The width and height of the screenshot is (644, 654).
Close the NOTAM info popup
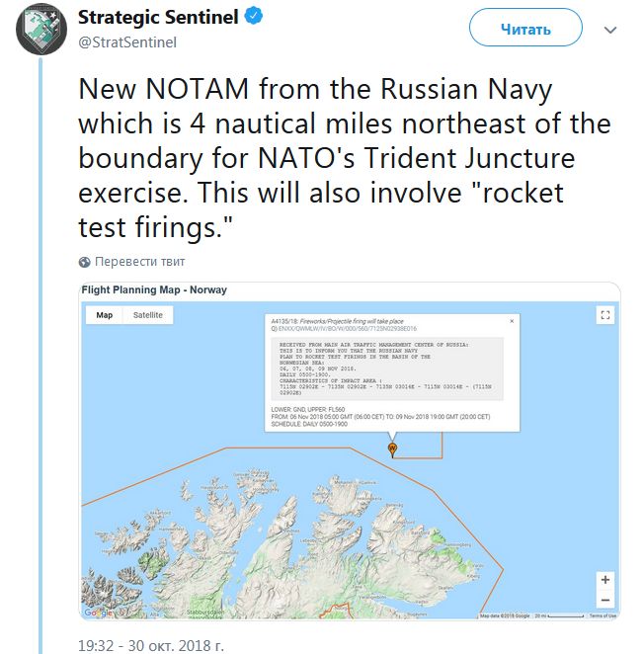click(511, 321)
